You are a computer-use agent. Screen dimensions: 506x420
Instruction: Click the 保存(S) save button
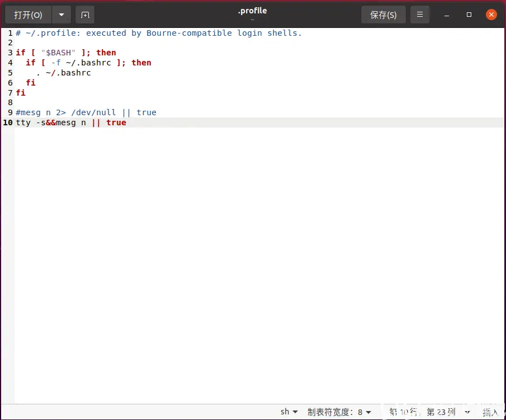(384, 14)
